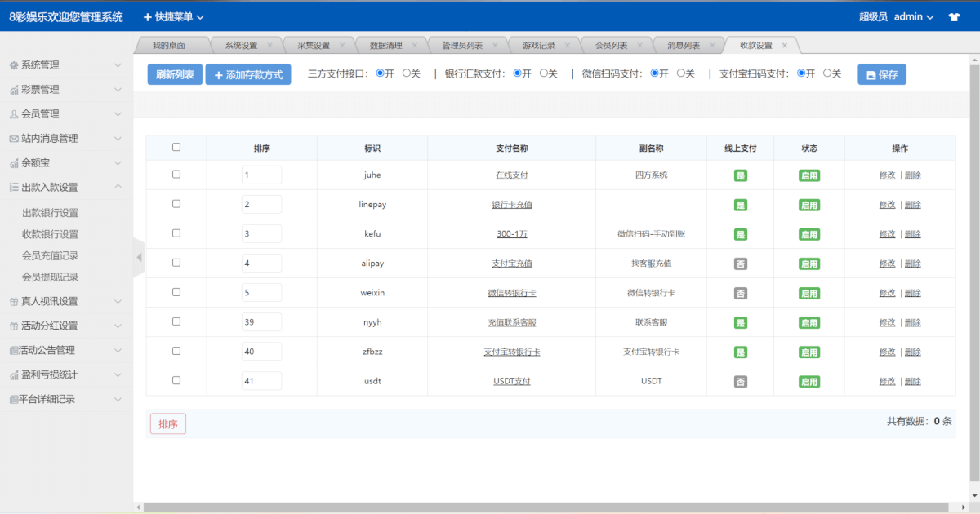The image size is (980, 514).
Task: Click the 彩票管理 chart icon in sidebar
Action: click(13, 90)
